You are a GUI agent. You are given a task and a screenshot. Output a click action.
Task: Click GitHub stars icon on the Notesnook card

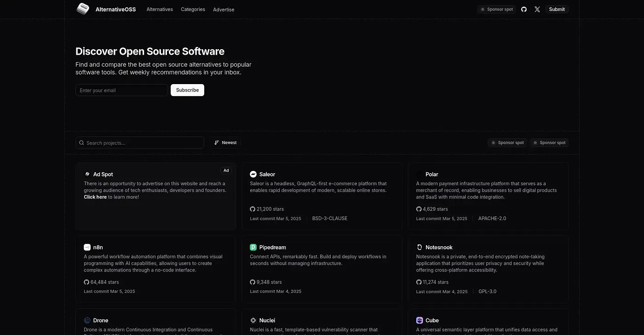[x=419, y=282]
